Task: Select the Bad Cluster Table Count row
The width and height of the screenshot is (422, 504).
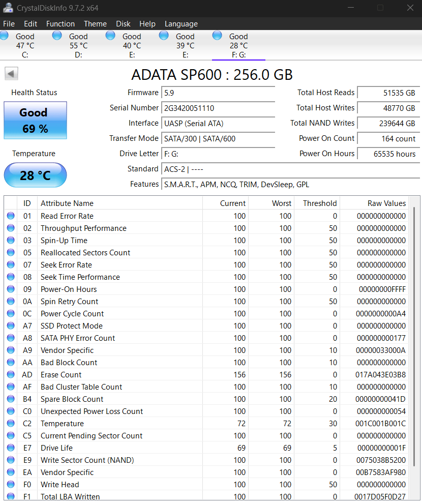Action: 206,387
